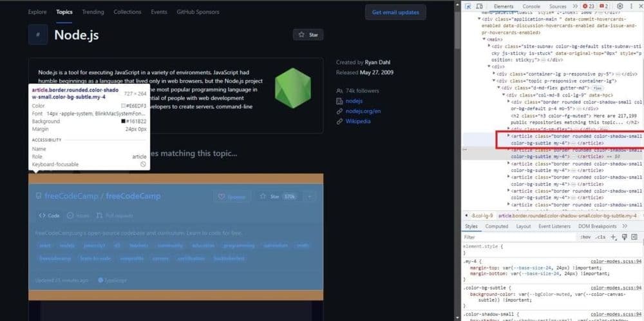Click the hash icon beside Node.js title
This screenshot has width=644, height=321.
click(x=38, y=35)
